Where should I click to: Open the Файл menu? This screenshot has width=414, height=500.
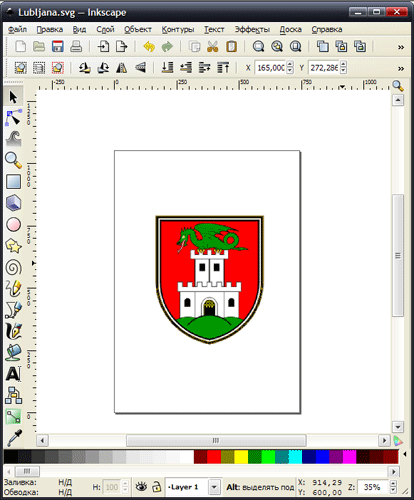17,29
